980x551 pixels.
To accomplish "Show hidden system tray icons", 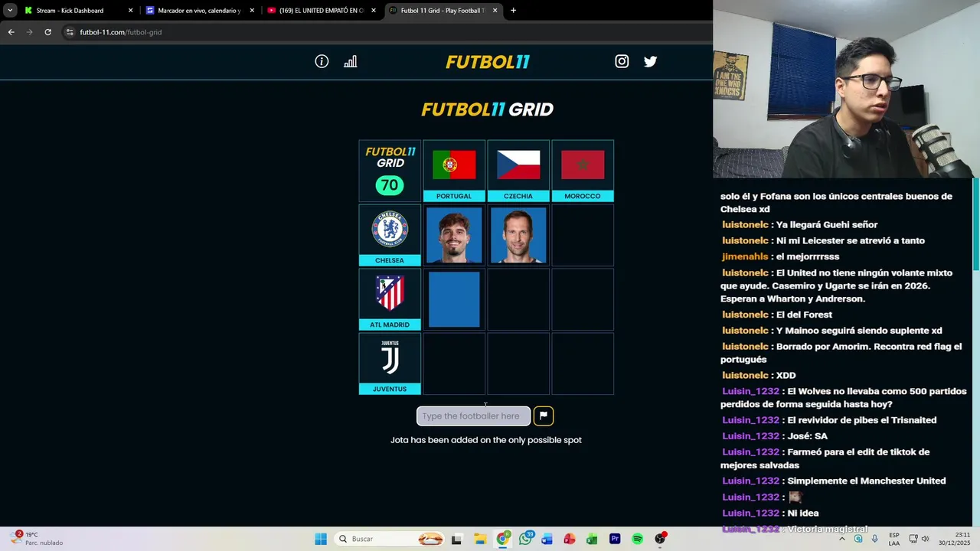I will point(841,539).
